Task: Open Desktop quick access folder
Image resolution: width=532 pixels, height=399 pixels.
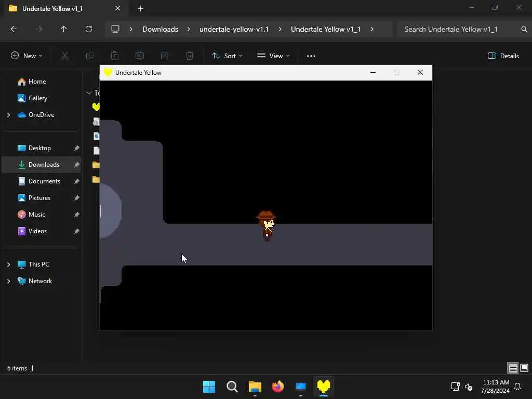Action: (x=39, y=148)
